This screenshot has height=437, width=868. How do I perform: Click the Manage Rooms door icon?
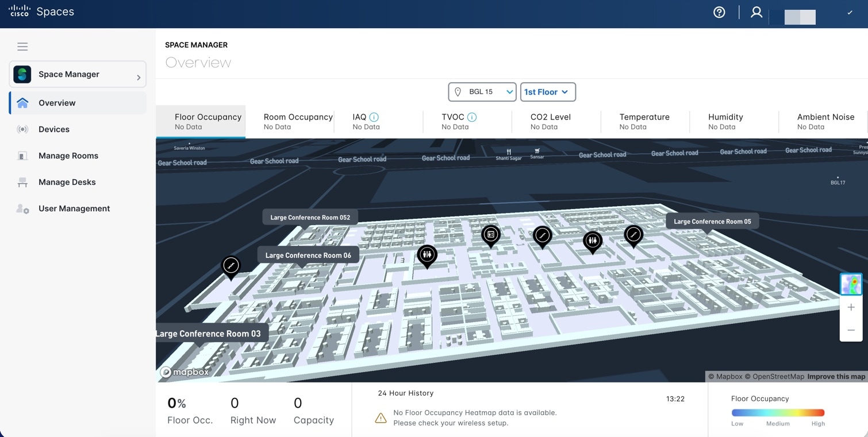coord(22,156)
